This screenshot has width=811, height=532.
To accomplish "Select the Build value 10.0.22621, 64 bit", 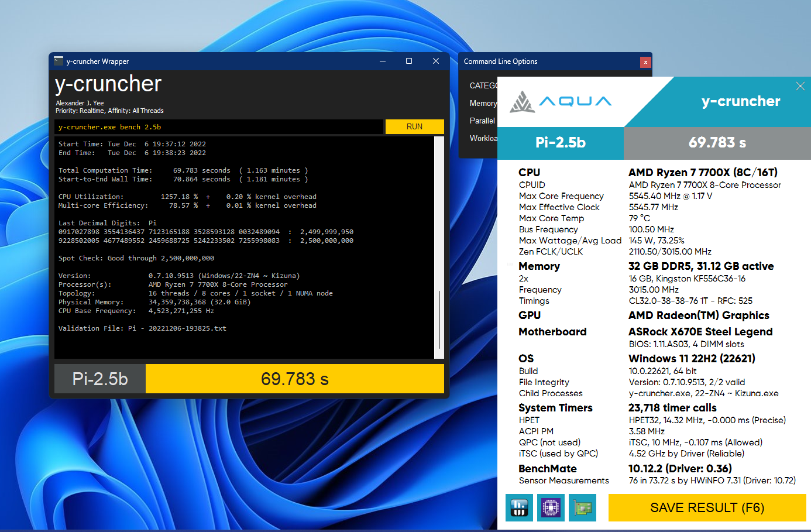I will pyautogui.click(x=663, y=371).
